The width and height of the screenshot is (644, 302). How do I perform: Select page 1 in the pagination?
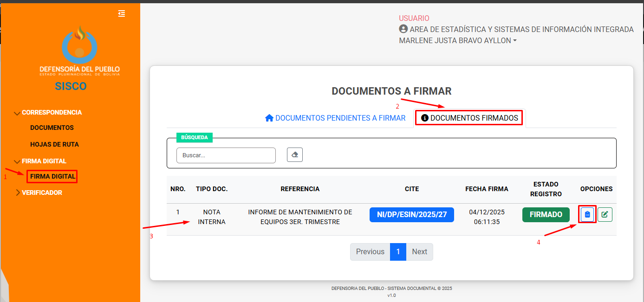click(398, 252)
